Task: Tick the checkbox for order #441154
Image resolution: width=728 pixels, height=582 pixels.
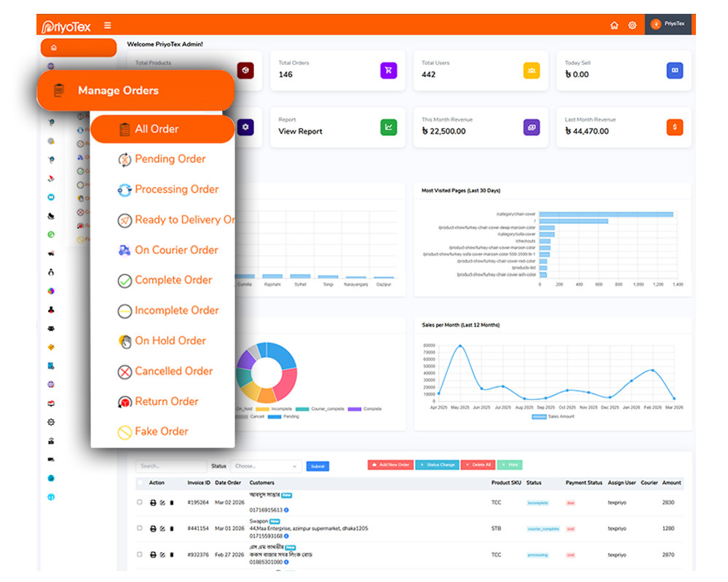Action: click(139, 528)
